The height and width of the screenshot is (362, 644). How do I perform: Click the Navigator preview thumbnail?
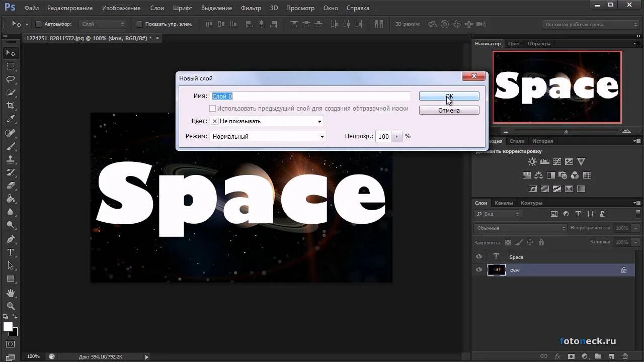pyautogui.click(x=557, y=87)
